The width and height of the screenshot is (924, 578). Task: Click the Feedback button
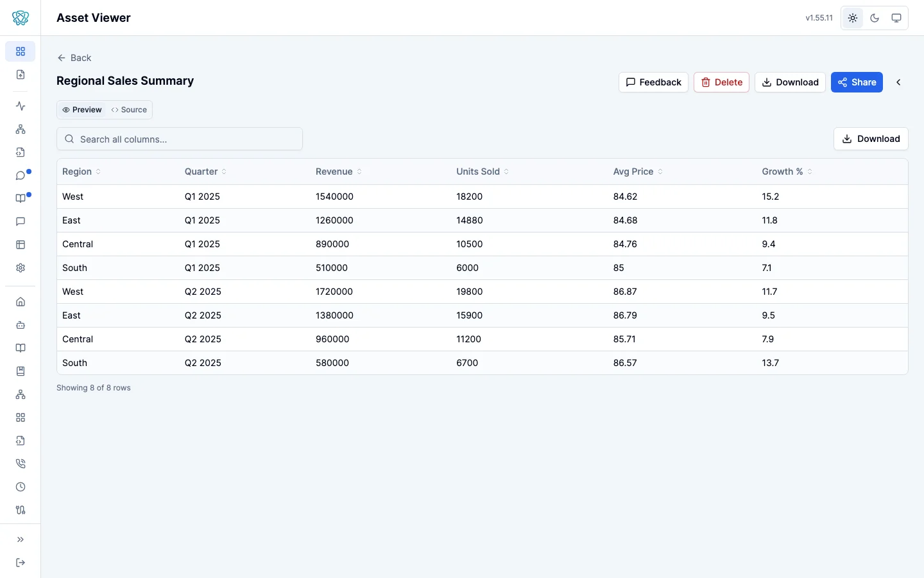coord(653,82)
